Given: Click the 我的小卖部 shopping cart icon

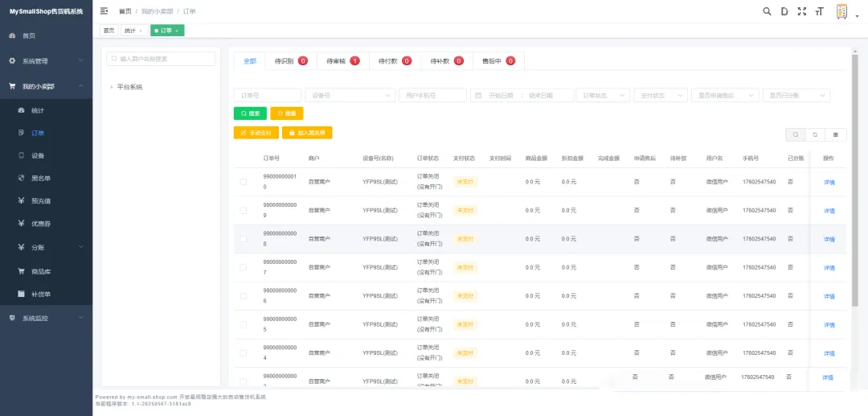Looking at the screenshot, I should [12, 86].
